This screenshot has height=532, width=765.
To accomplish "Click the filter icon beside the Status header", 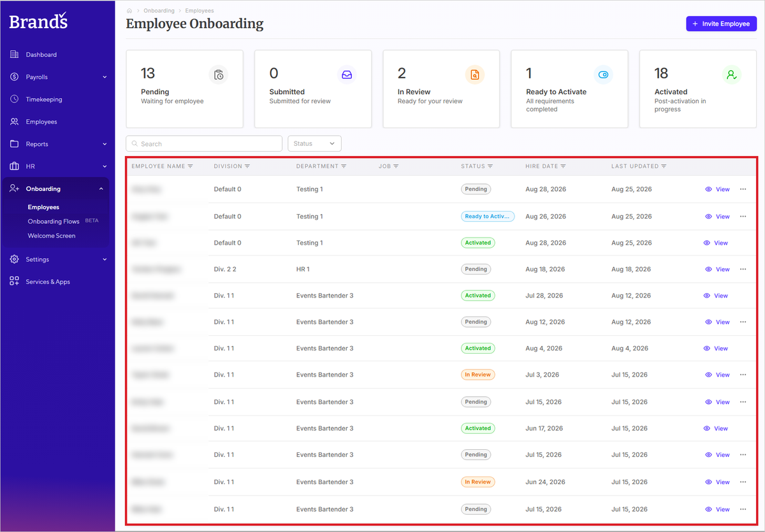I will tap(490, 166).
